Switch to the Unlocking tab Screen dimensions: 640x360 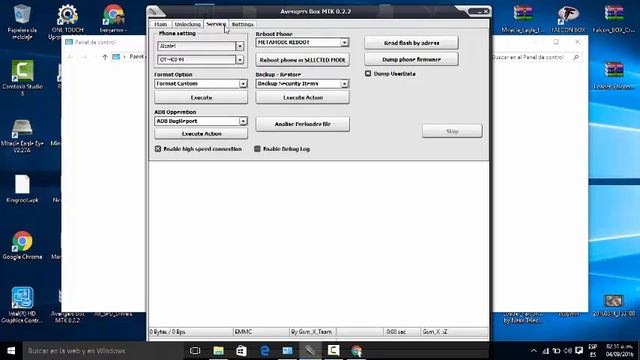point(187,24)
